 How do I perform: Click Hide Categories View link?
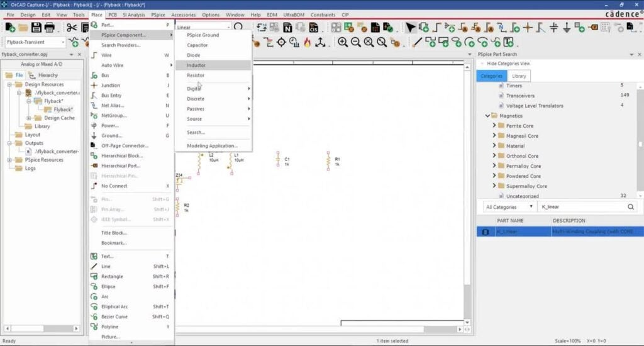[508, 64]
